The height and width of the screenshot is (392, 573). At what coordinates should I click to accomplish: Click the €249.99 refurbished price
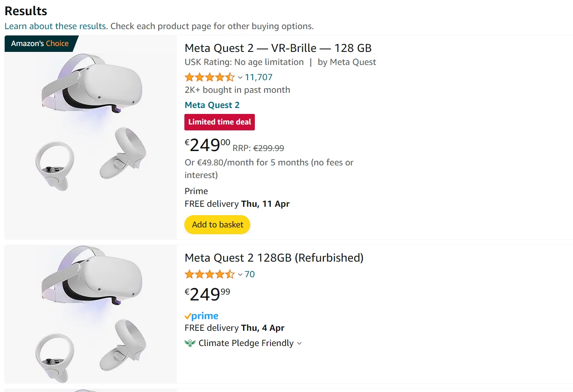[208, 294]
